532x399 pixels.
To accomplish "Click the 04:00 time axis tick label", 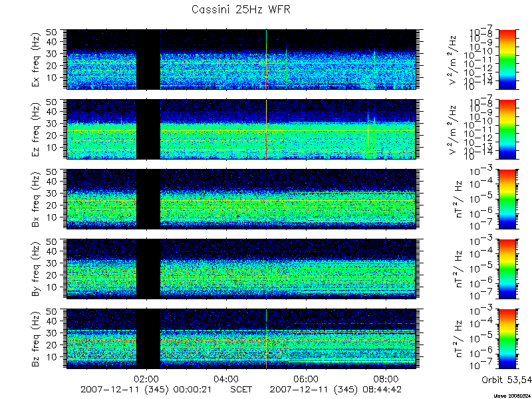I will click(x=226, y=379).
